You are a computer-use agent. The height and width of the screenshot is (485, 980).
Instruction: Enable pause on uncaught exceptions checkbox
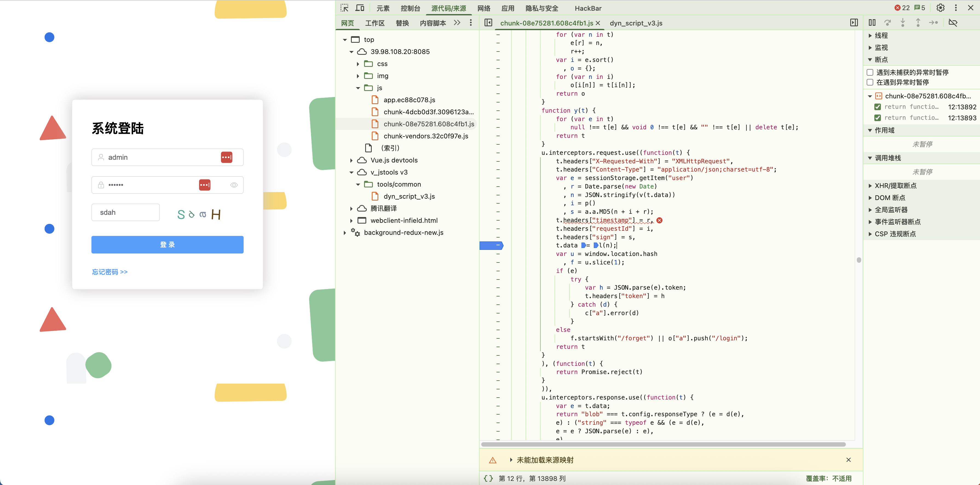point(870,72)
